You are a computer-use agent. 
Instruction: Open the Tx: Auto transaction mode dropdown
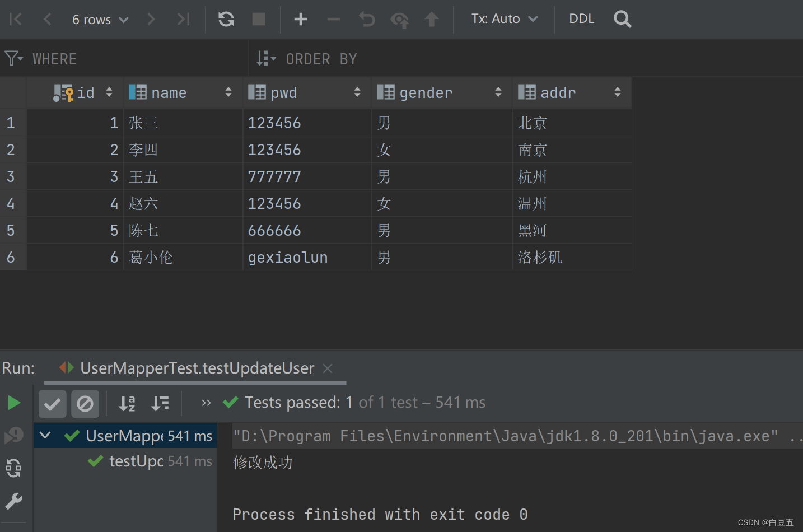coord(504,19)
